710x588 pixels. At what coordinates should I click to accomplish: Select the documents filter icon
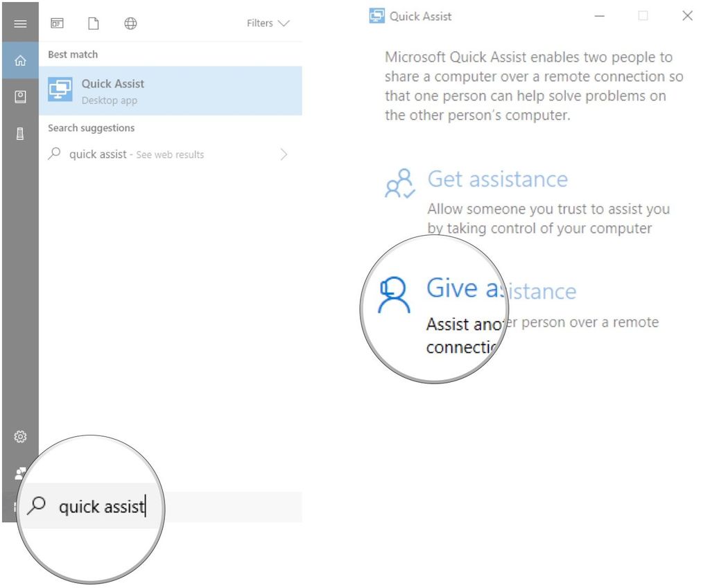[x=94, y=23]
